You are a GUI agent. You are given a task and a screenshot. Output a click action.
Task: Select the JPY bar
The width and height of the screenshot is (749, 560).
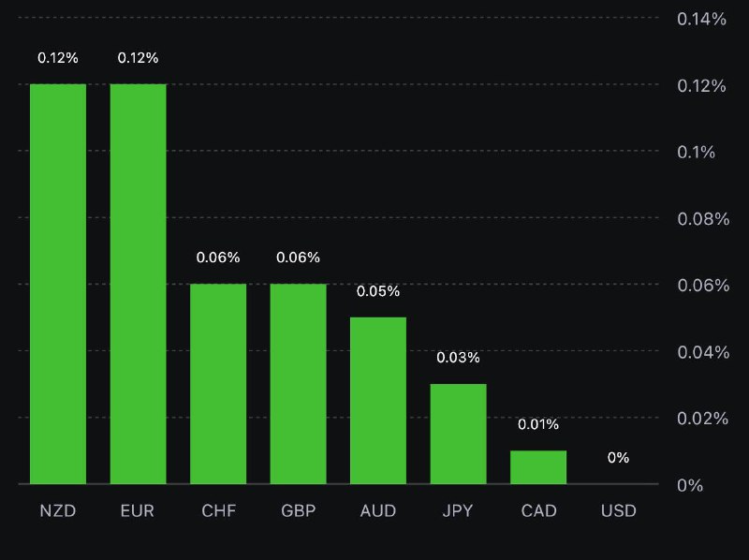tap(458, 433)
